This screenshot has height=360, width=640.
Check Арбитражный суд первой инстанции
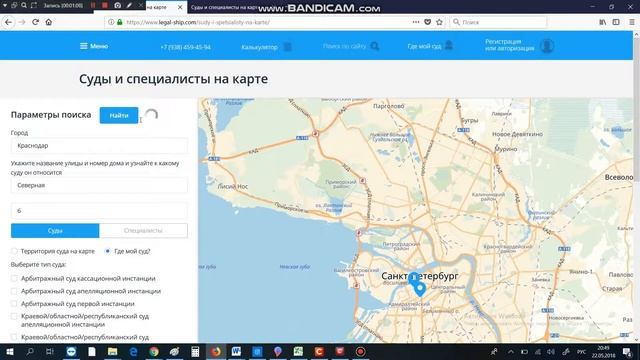(x=14, y=304)
